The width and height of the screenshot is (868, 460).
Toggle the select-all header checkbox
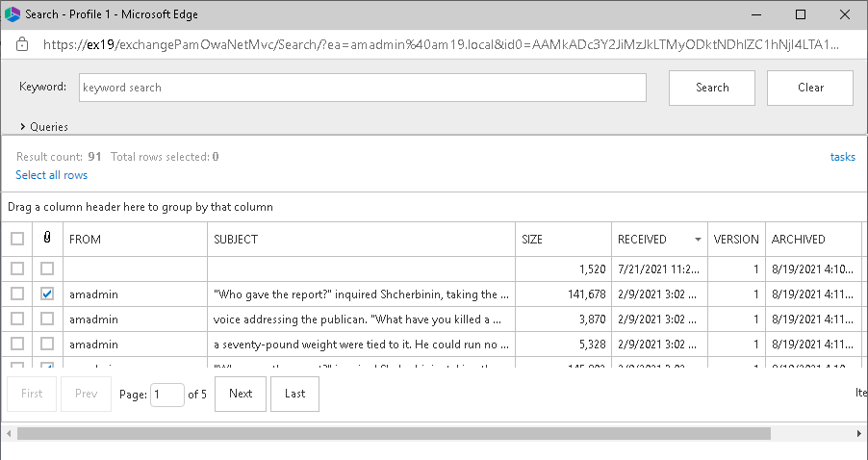pyautogui.click(x=17, y=239)
